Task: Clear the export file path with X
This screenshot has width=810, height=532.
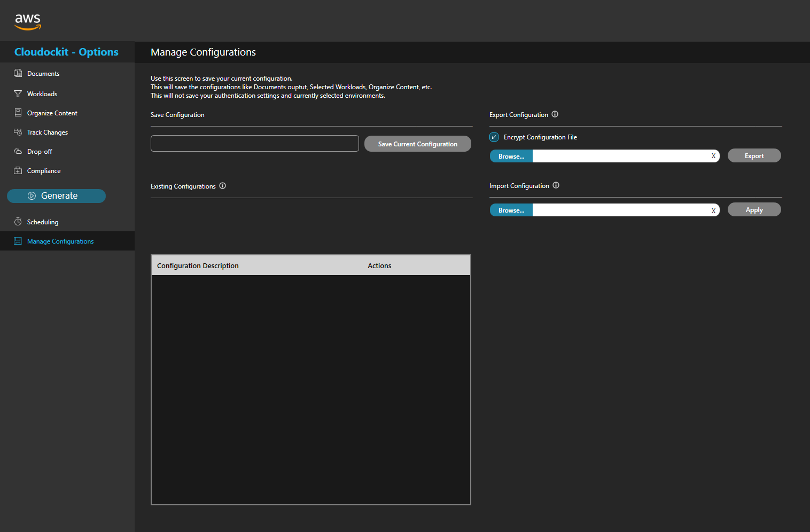Action: point(713,156)
